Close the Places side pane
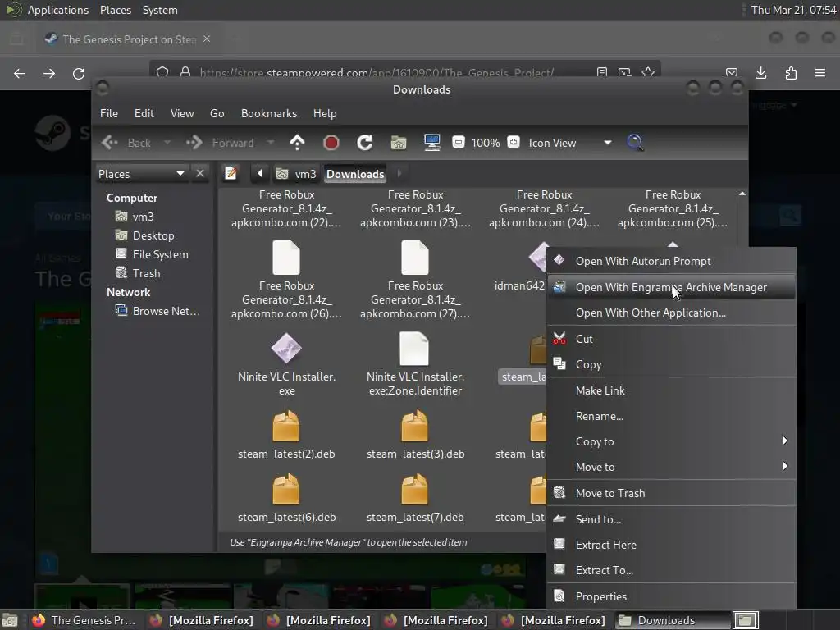Viewport: 840px width, 630px height. click(x=200, y=174)
